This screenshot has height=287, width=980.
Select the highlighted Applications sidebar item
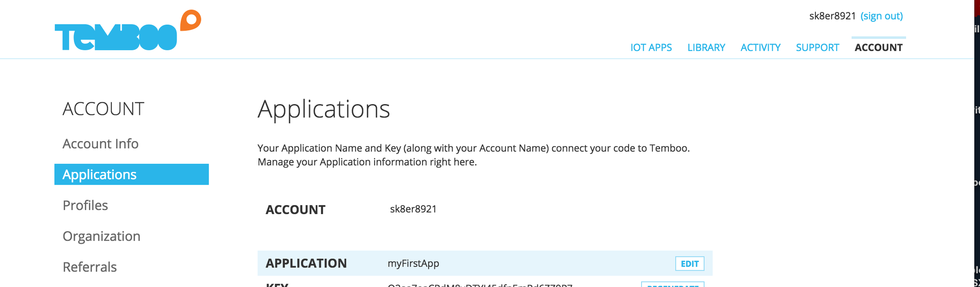coord(131,174)
